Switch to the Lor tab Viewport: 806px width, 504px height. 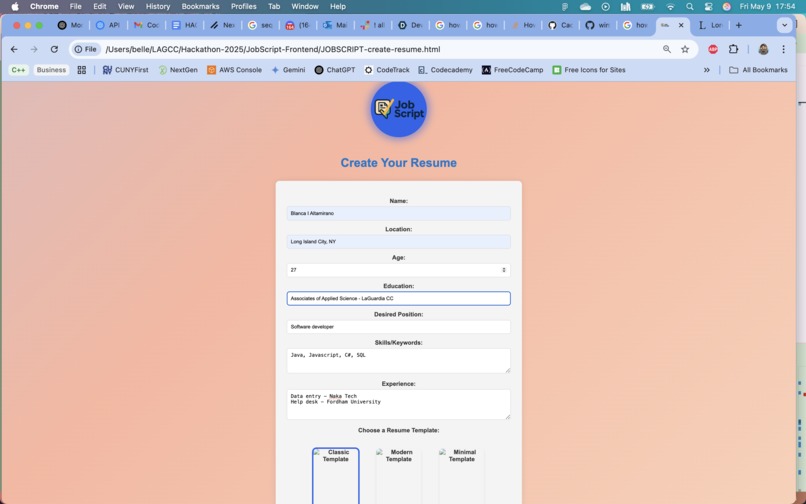tap(710, 25)
